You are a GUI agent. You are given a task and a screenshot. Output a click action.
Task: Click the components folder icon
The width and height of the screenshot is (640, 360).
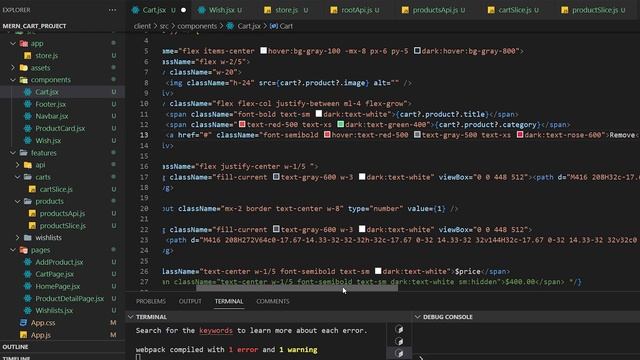coord(24,80)
